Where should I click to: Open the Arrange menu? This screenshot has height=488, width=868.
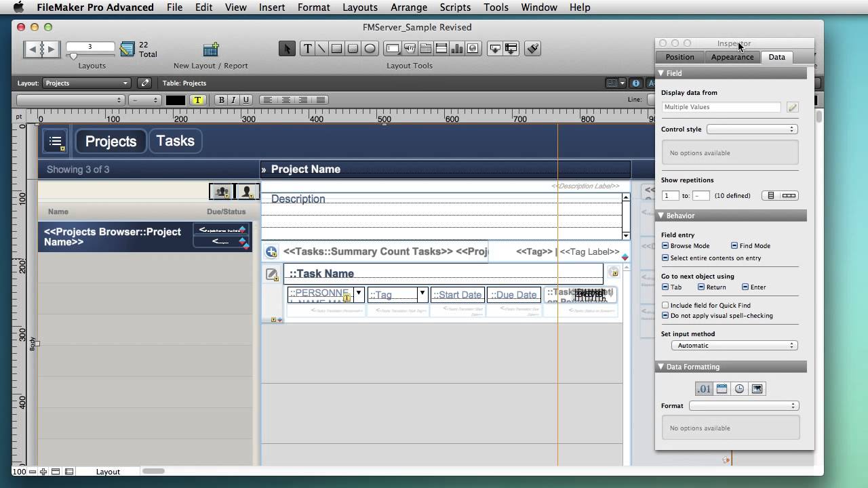(x=409, y=7)
